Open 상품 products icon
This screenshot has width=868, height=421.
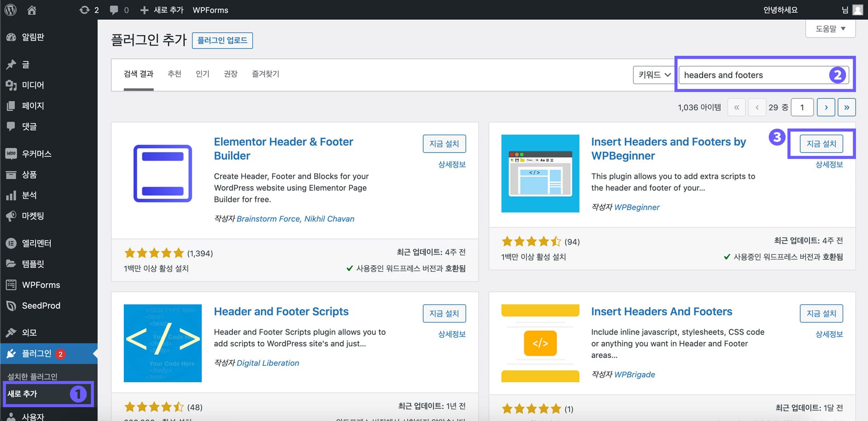[11, 174]
